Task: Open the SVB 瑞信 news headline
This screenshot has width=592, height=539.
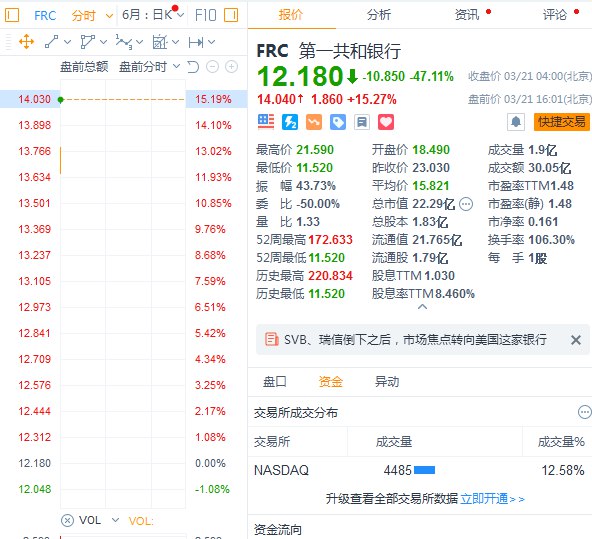Action: (415, 339)
